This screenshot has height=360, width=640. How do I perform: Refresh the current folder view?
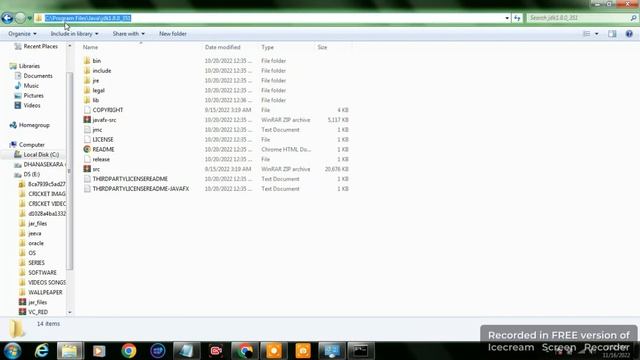(x=517, y=18)
